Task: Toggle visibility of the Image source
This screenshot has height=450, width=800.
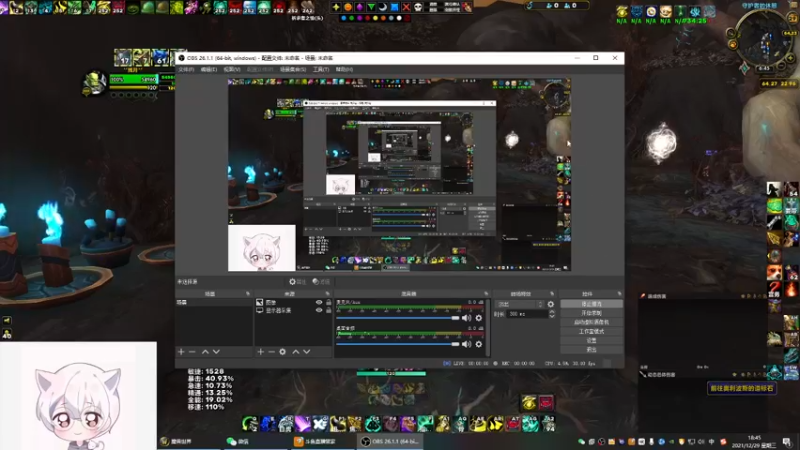Action: pos(319,303)
